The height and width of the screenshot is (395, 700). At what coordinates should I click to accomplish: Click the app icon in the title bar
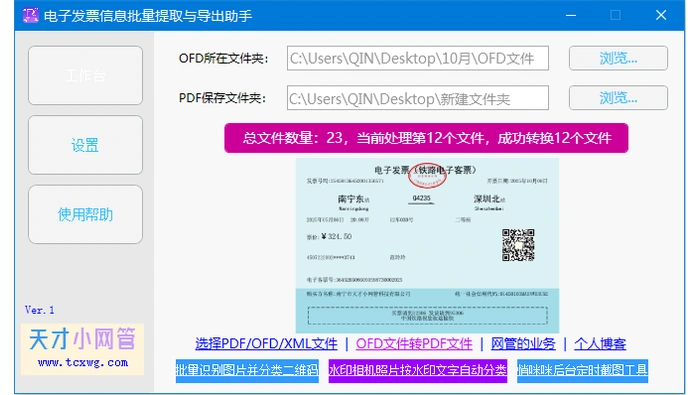click(x=30, y=15)
